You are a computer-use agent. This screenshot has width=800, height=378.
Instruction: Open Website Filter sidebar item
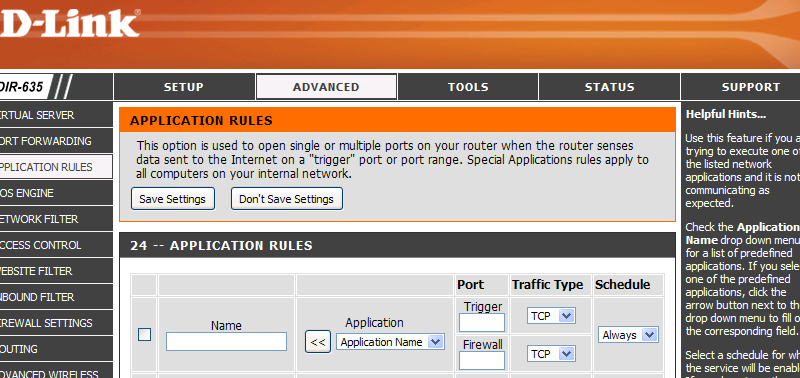[x=56, y=271]
